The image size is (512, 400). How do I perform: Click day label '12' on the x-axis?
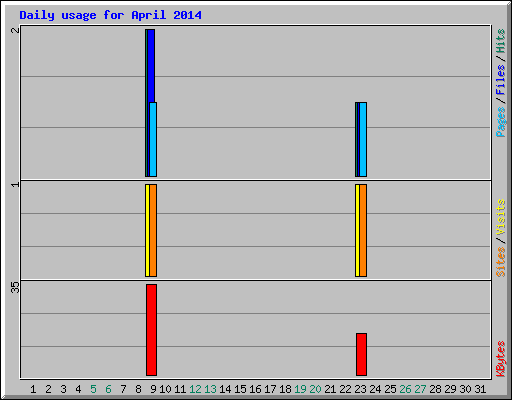(x=195, y=389)
